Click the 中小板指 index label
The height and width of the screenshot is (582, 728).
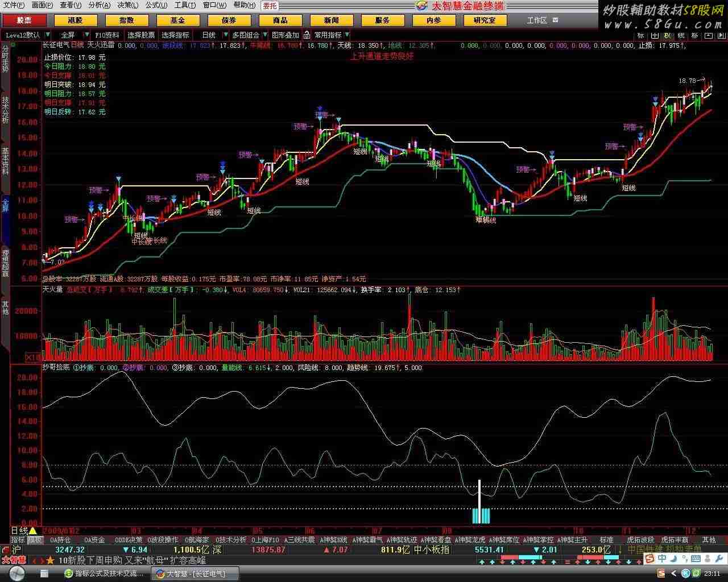[x=431, y=550]
